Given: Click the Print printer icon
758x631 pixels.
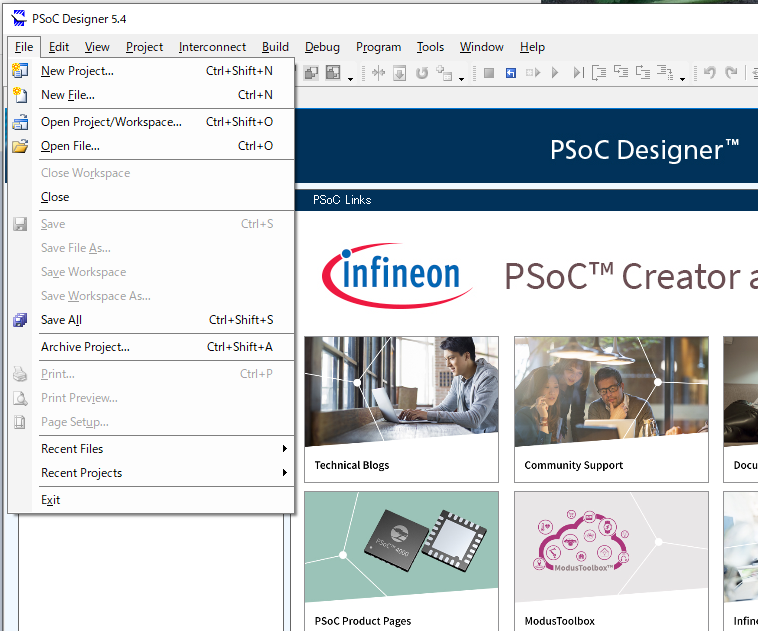Looking at the screenshot, I should click(x=20, y=374).
